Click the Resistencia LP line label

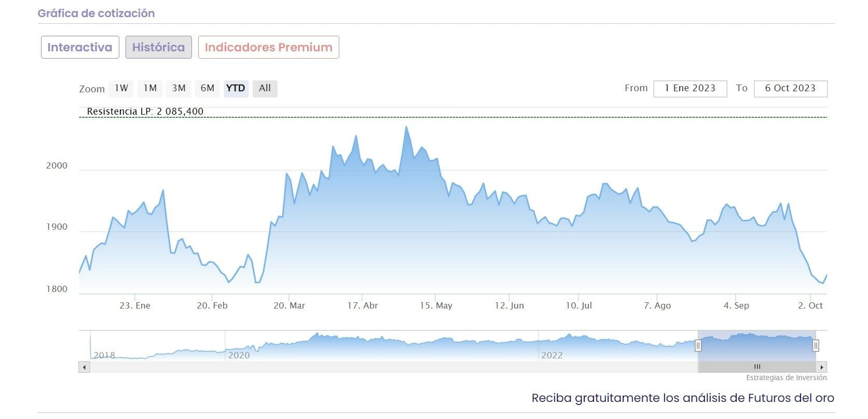tap(145, 111)
